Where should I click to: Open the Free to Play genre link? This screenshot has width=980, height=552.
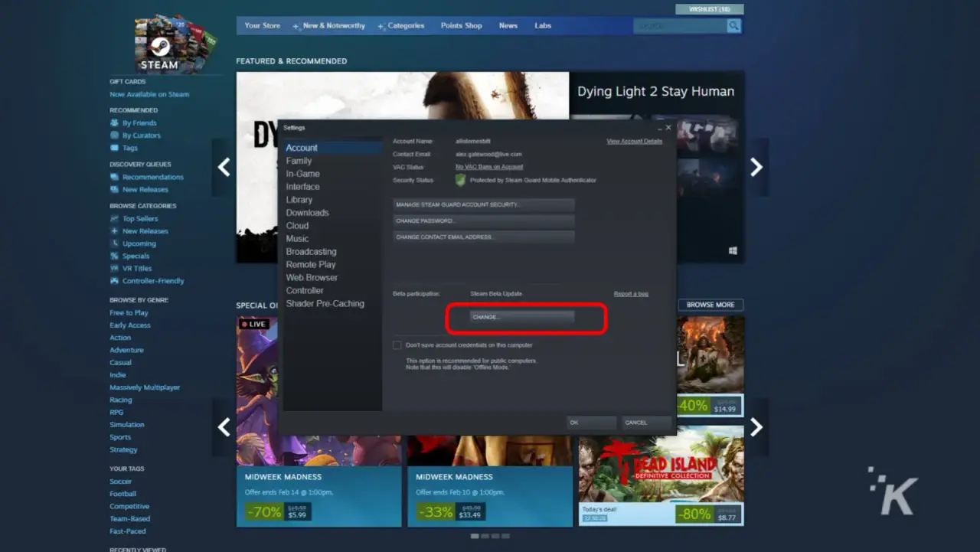(129, 313)
